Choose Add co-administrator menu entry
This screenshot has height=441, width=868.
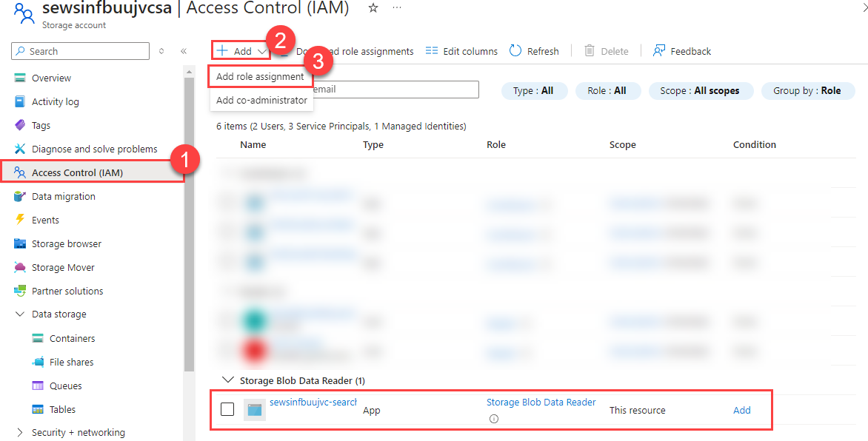click(x=261, y=99)
